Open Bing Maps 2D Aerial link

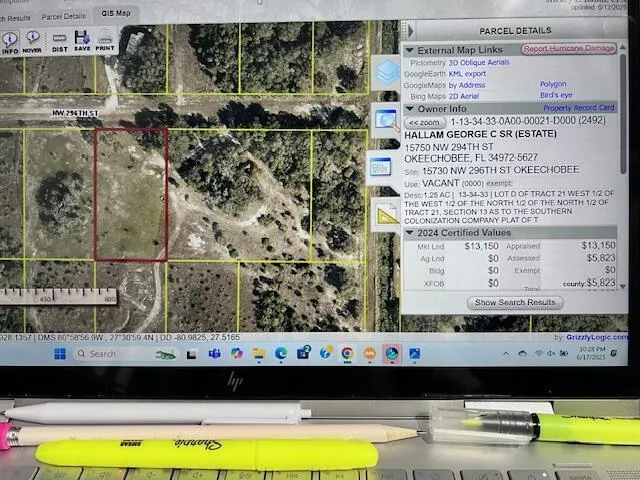464,96
